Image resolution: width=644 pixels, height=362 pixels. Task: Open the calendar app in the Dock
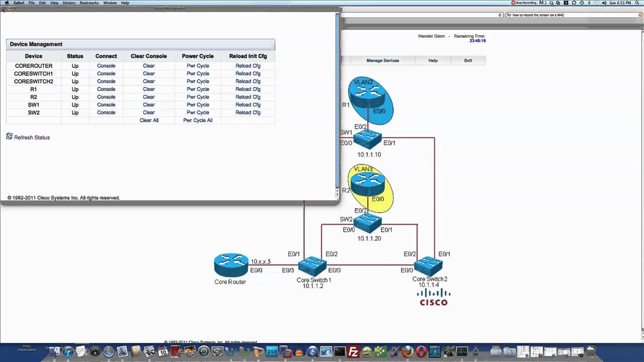pyautogui.click(x=163, y=352)
